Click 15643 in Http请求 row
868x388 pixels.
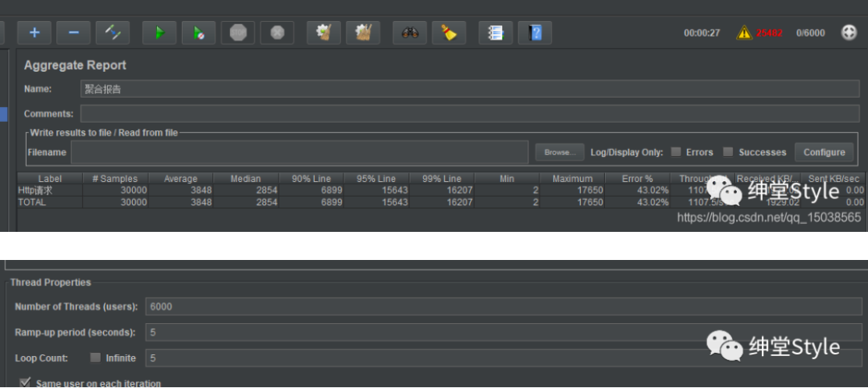(394, 190)
